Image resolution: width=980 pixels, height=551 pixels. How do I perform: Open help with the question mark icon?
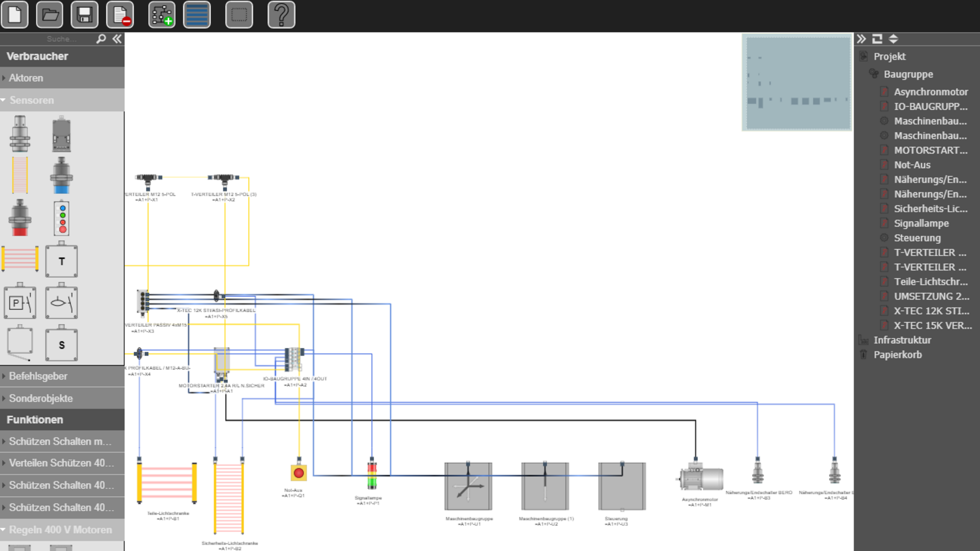281,15
